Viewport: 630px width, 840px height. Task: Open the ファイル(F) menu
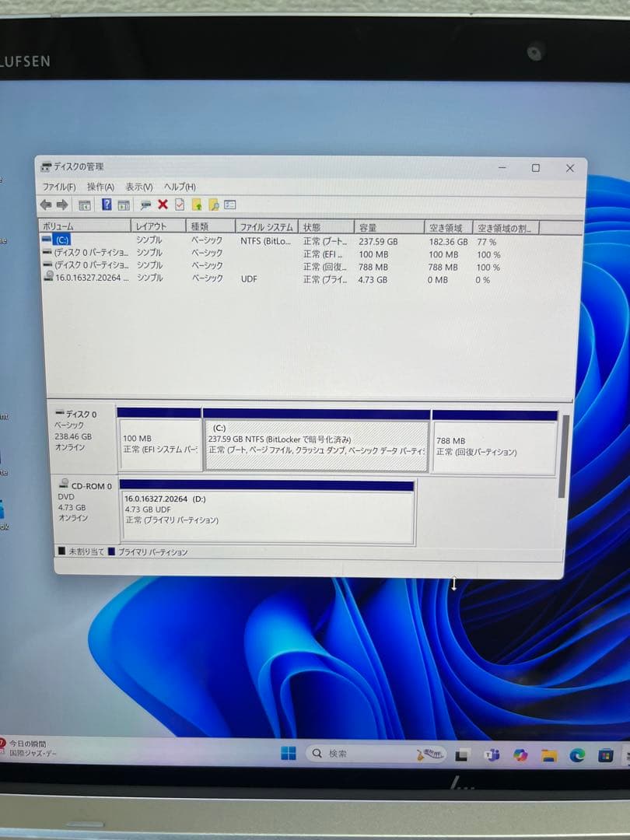(58, 187)
